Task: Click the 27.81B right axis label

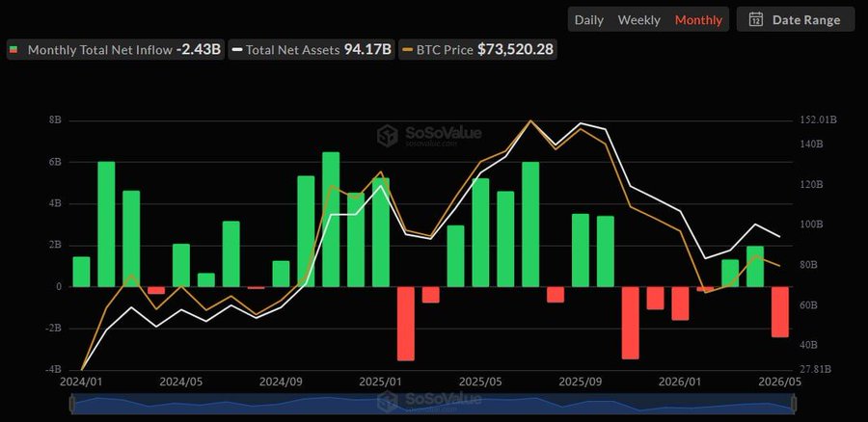Action: [815, 369]
